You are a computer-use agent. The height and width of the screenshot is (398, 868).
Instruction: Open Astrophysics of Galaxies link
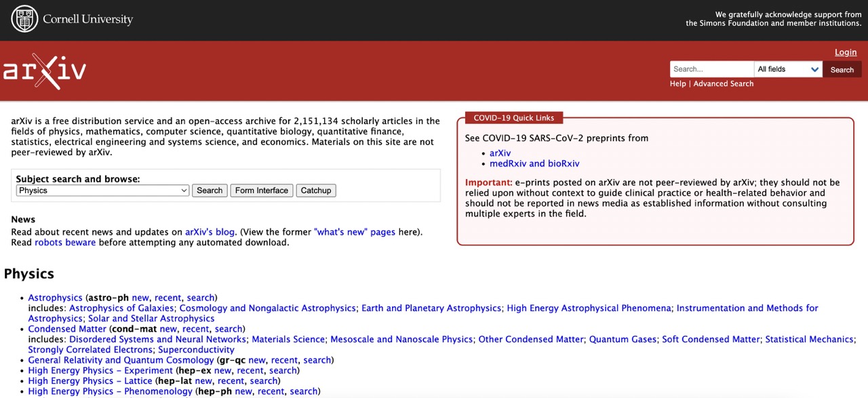[x=121, y=308]
